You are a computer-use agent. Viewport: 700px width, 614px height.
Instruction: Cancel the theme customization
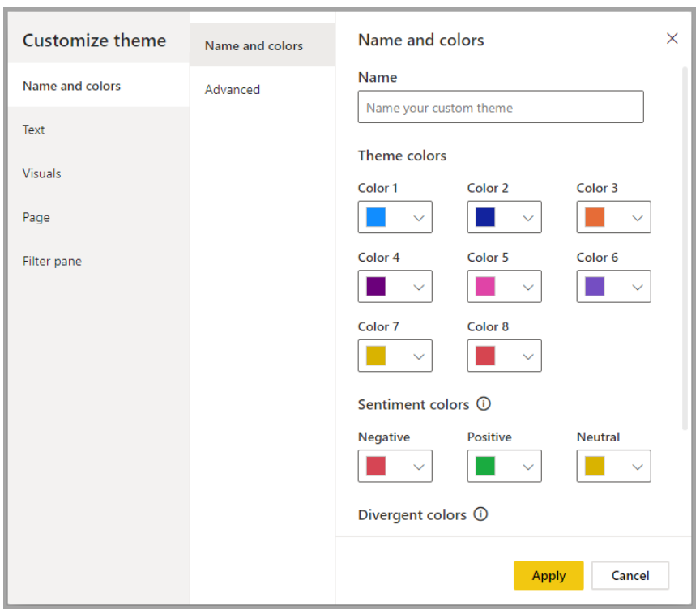630,575
